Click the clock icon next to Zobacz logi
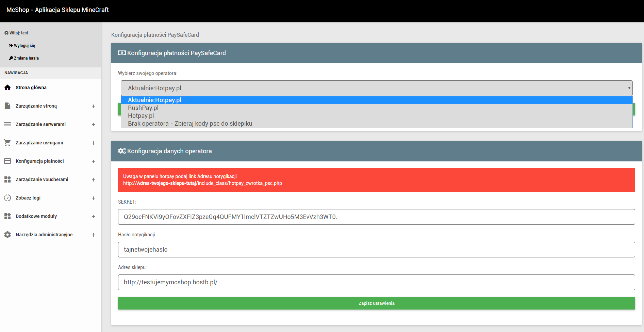Viewport: 644px width, 332px height. [7, 198]
